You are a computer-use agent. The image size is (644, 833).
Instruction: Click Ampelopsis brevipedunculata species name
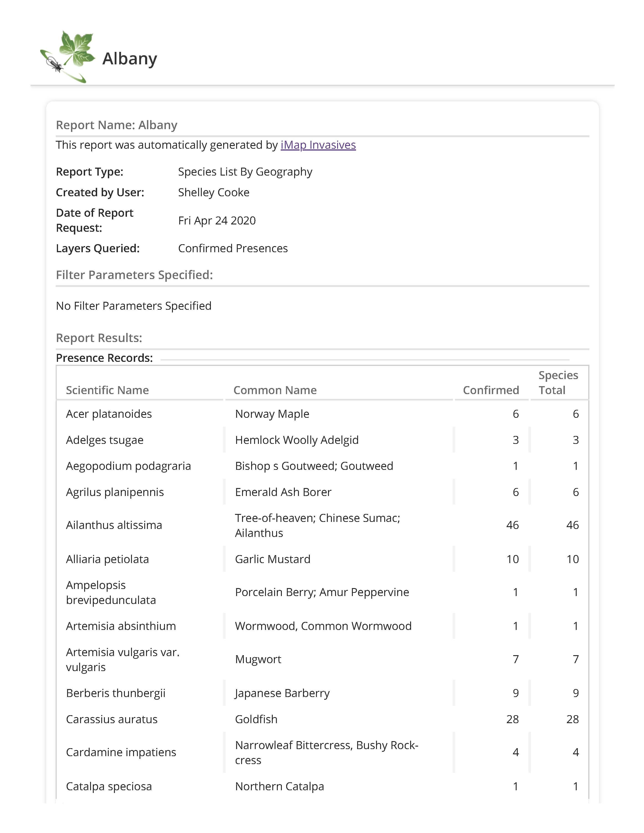point(111,592)
